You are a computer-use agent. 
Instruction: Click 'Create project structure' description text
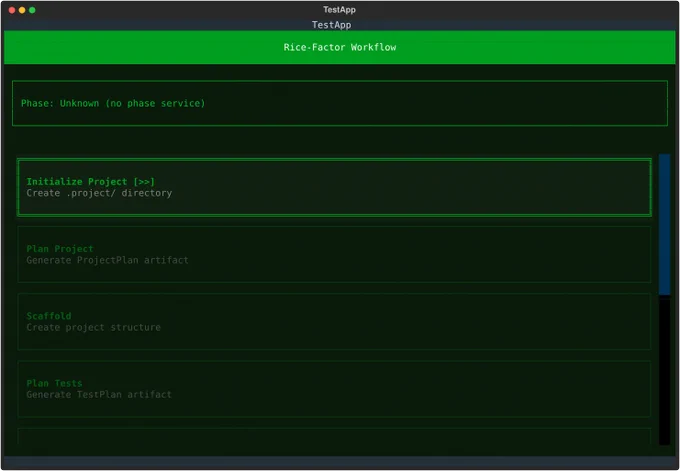[x=94, y=327]
